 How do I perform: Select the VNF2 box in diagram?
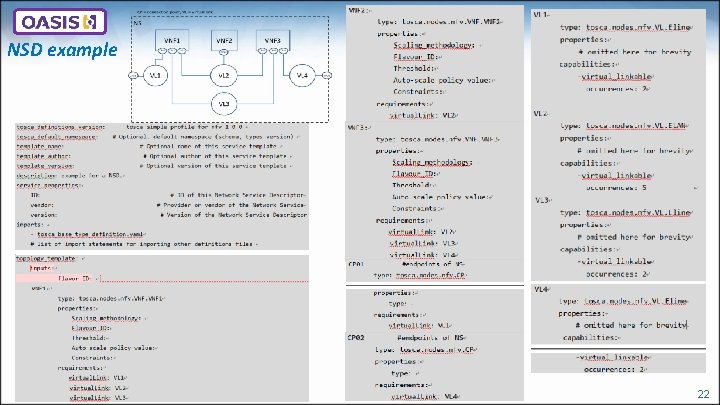click(x=224, y=40)
